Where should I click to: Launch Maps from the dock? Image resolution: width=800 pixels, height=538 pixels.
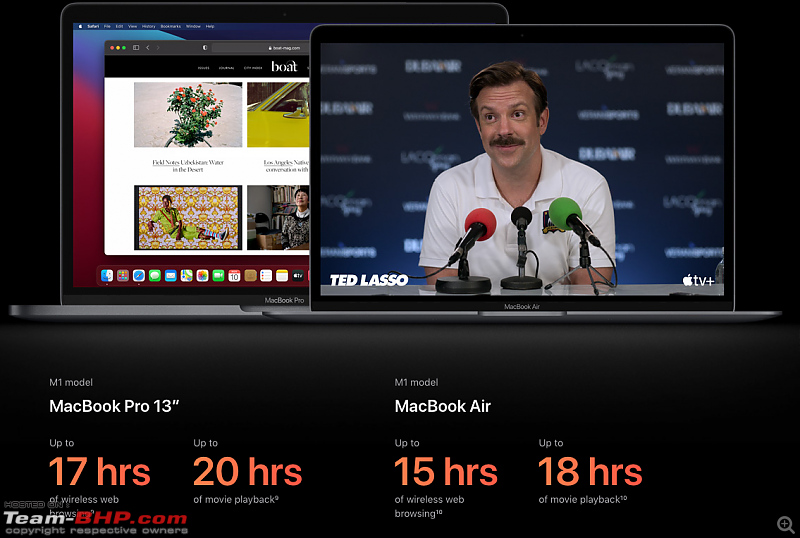click(x=186, y=276)
